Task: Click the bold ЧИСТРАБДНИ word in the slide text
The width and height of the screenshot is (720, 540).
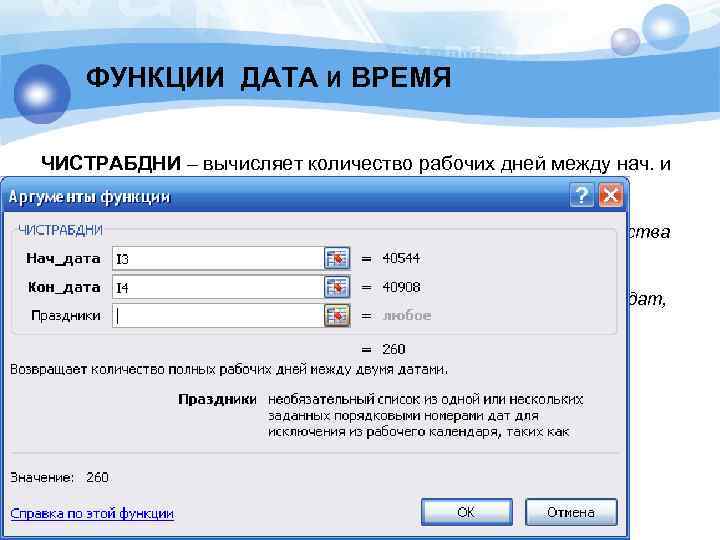Action: pyautogui.click(x=111, y=163)
